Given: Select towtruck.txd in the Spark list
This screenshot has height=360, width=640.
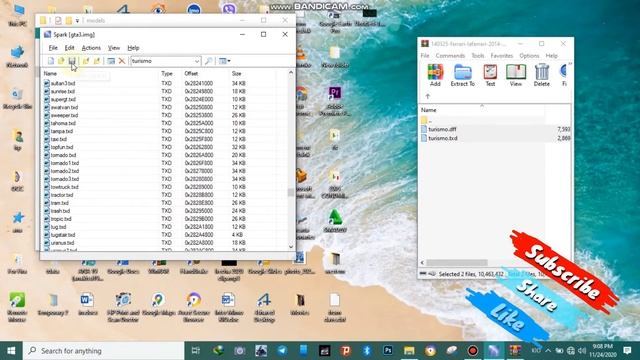Looking at the screenshot, I should click(x=64, y=187).
